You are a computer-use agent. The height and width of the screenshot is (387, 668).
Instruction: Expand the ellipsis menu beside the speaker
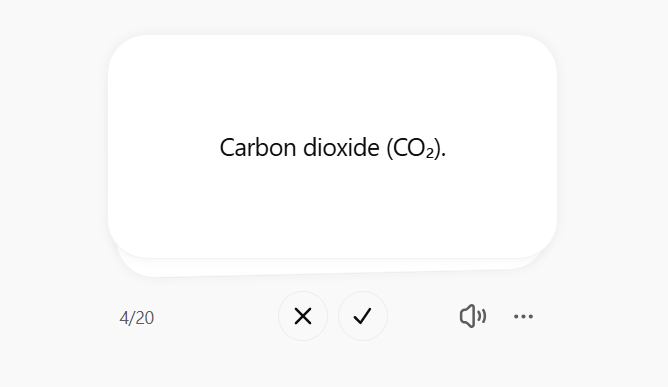523,316
